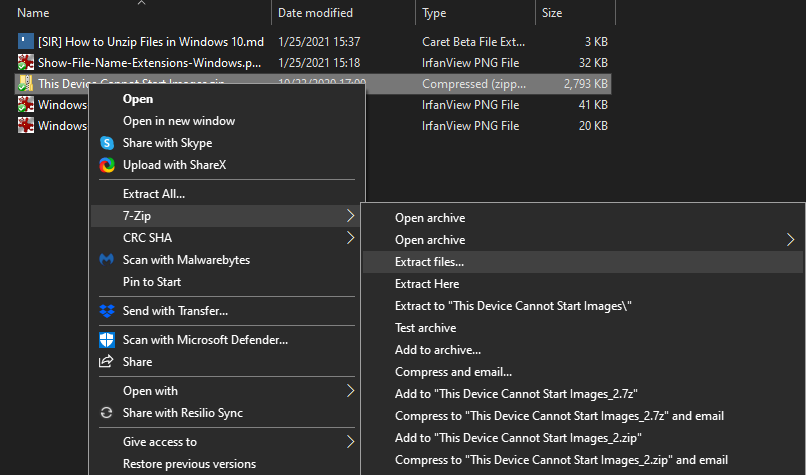The width and height of the screenshot is (806, 475).
Task: Click the size 32 KB
Action: (593, 63)
